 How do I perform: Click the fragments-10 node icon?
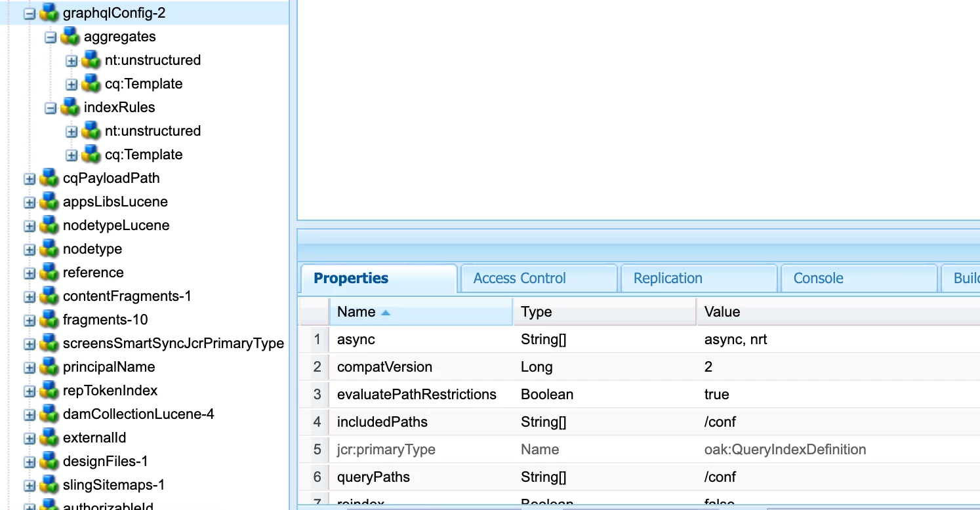coord(49,320)
